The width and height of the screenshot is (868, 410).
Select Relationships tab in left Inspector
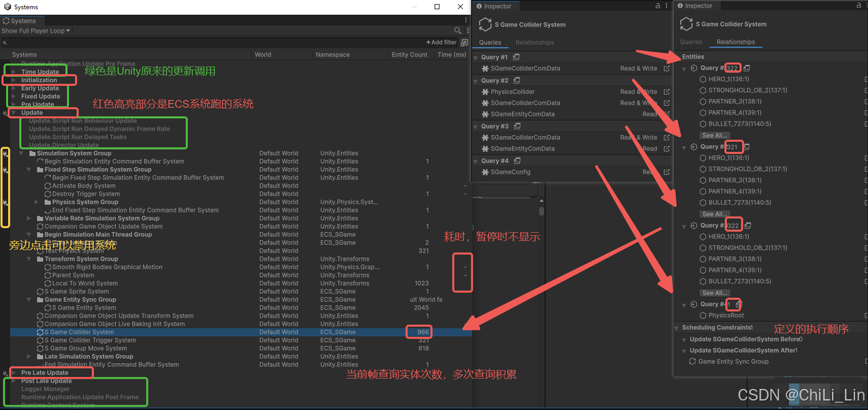point(535,42)
